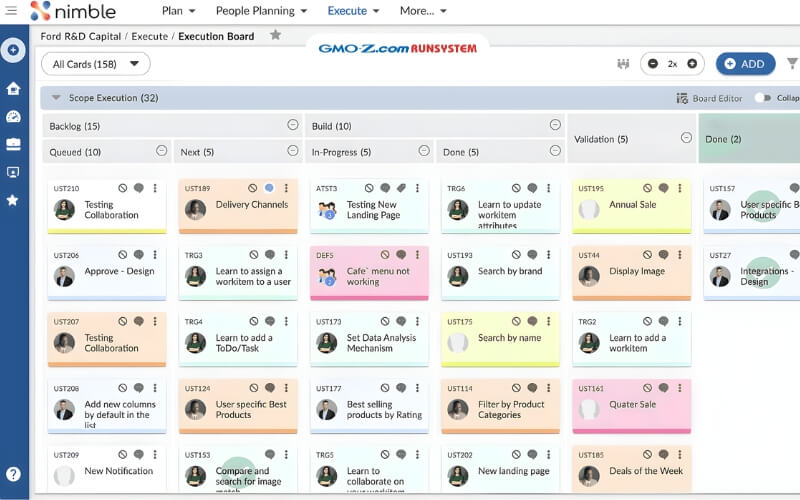
Task: Open the Delivery Channels card title
Action: (x=252, y=204)
